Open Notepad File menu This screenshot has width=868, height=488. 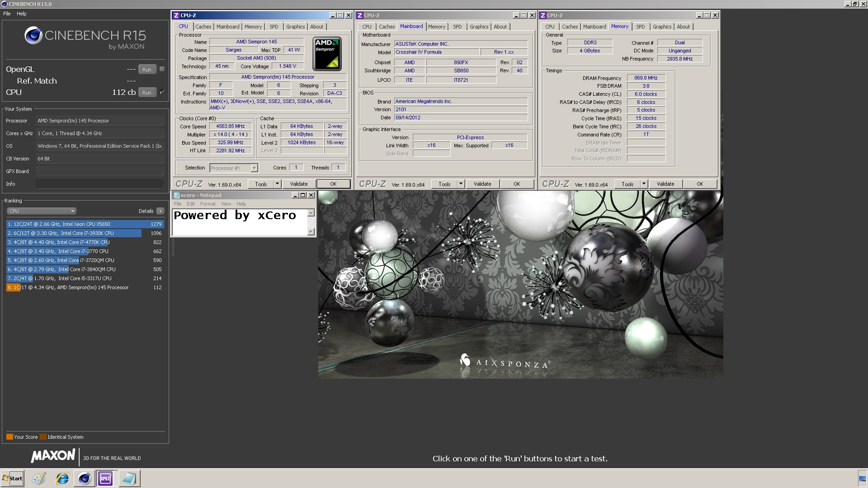pos(178,204)
